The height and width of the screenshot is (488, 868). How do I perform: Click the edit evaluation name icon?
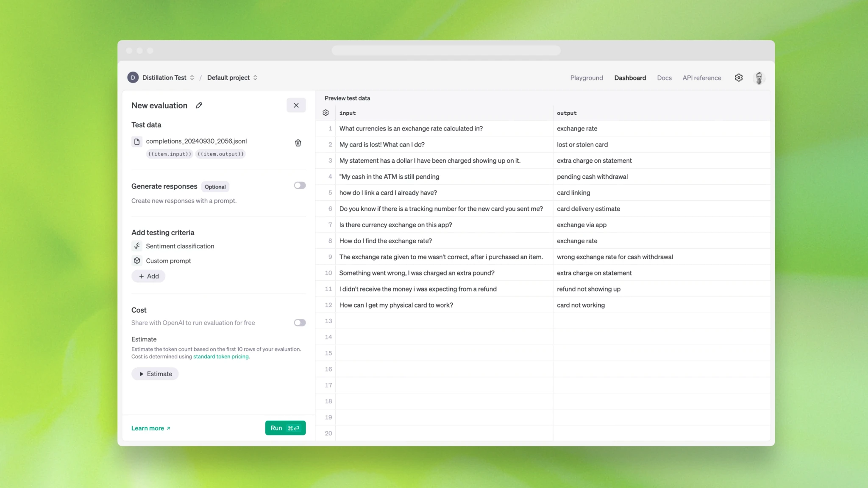(198, 105)
